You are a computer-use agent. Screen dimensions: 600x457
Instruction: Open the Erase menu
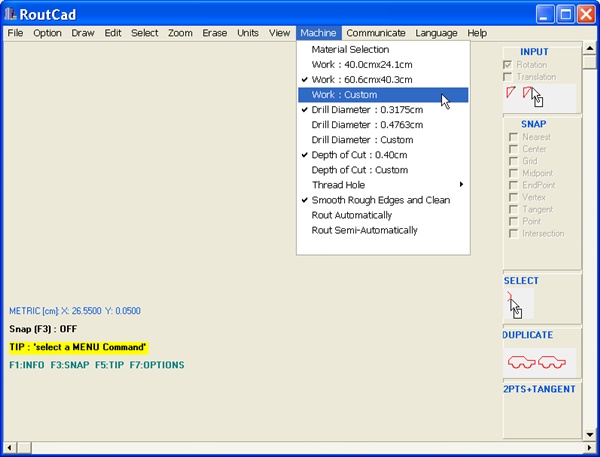[215, 33]
